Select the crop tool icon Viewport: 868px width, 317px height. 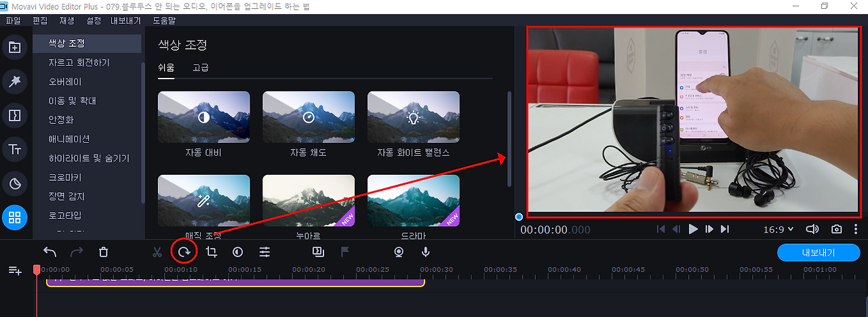point(211,252)
